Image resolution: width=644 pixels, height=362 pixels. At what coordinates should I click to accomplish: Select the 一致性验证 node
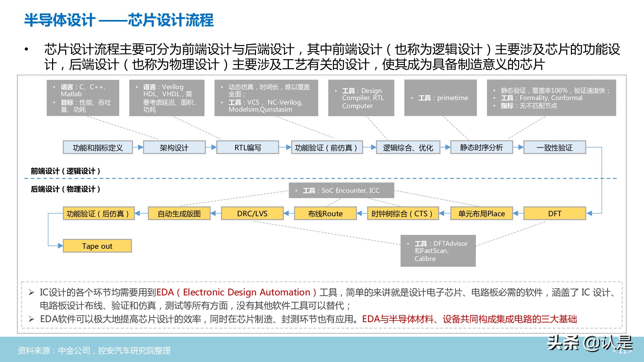tap(554, 147)
